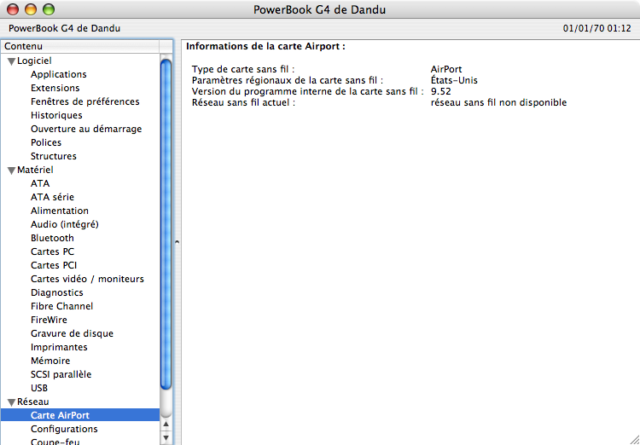This screenshot has height=445, width=640.
Task: Click the Contenu column header
Action: tap(80, 46)
